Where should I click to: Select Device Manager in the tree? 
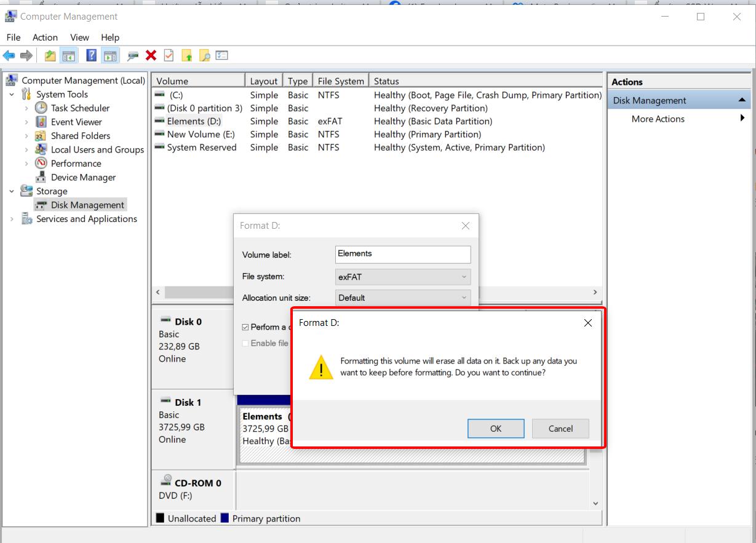[x=83, y=177]
